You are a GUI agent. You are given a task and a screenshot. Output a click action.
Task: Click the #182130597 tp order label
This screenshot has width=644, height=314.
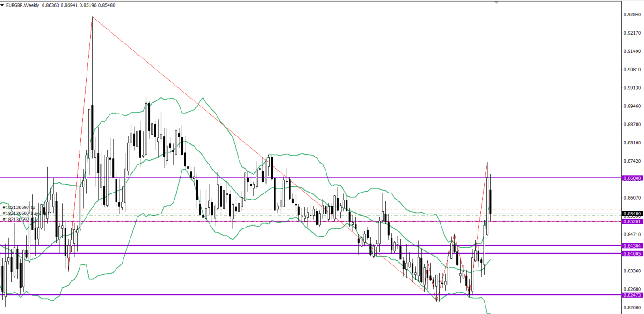coord(19,207)
